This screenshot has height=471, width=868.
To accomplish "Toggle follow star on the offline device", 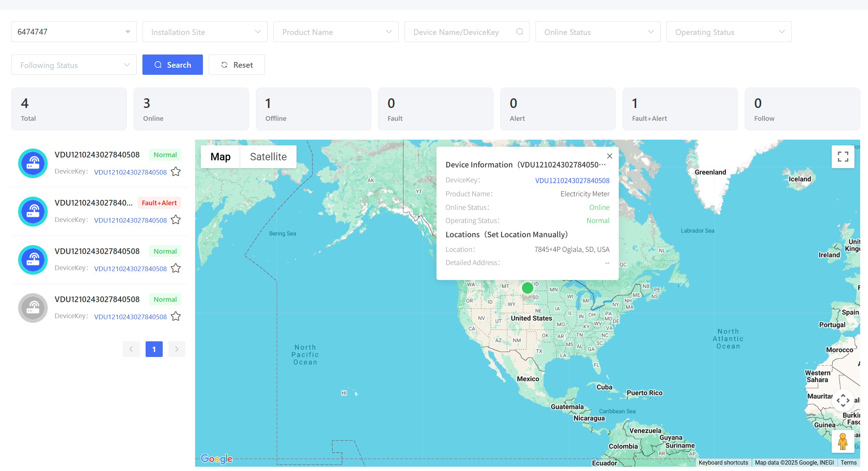I will point(176,317).
